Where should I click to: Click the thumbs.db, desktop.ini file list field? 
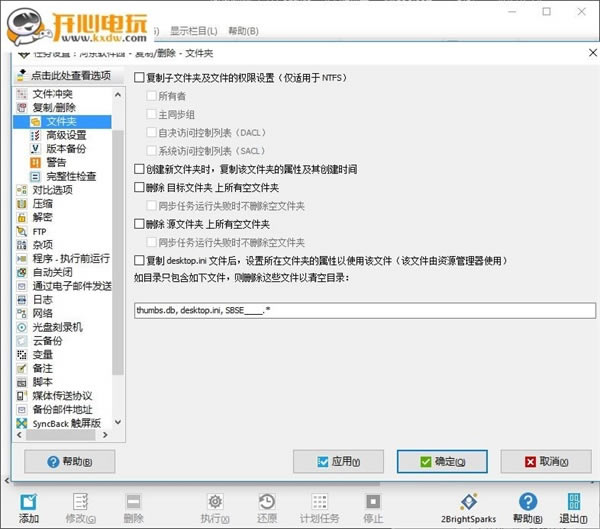(x=365, y=310)
